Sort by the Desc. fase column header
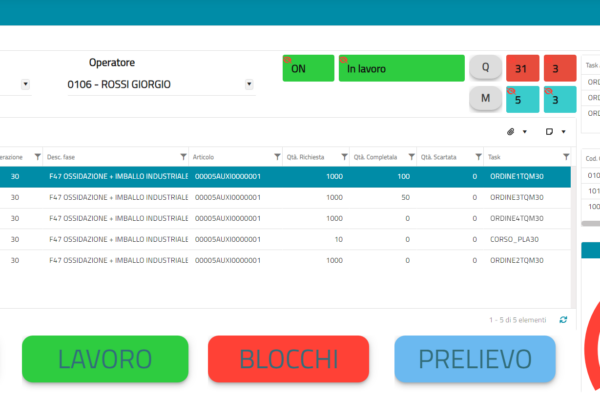 click(61, 157)
